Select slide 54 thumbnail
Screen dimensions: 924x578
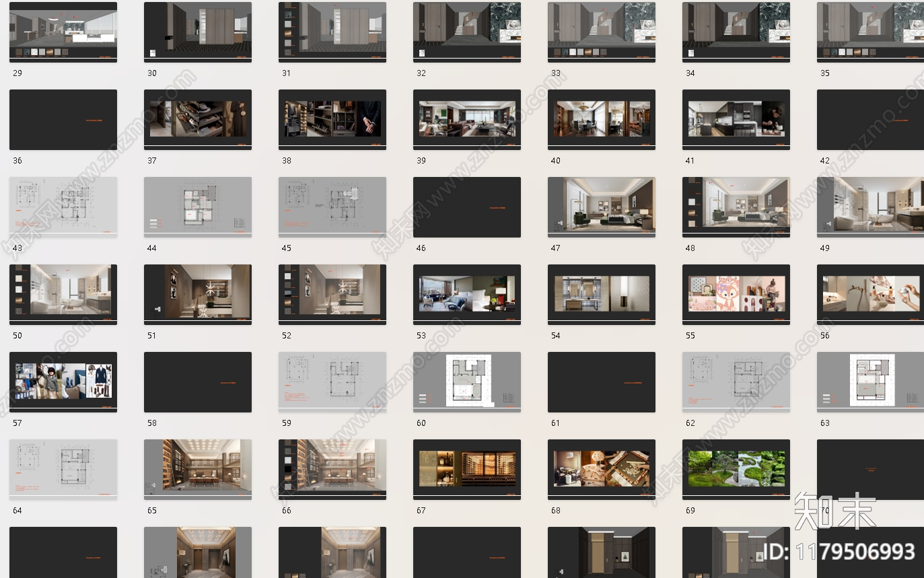602,295
